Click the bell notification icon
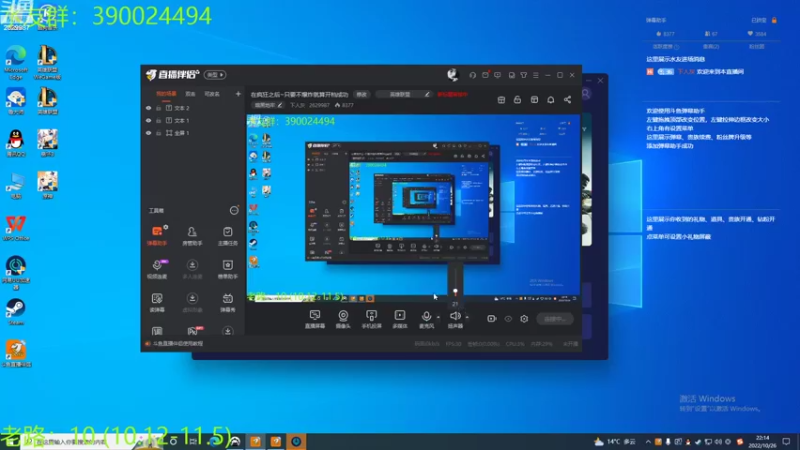The image size is (800, 450). coord(551,99)
